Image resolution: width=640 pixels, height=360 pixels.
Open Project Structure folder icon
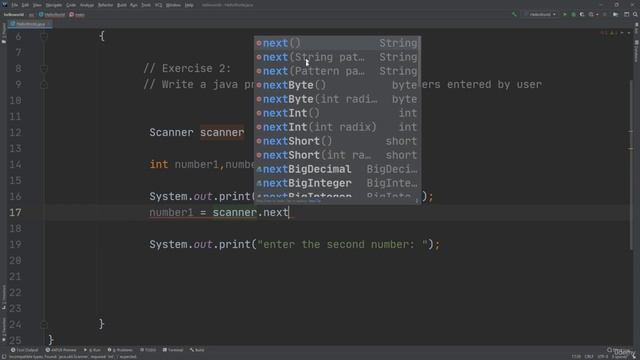pyautogui.click(x=616, y=14)
